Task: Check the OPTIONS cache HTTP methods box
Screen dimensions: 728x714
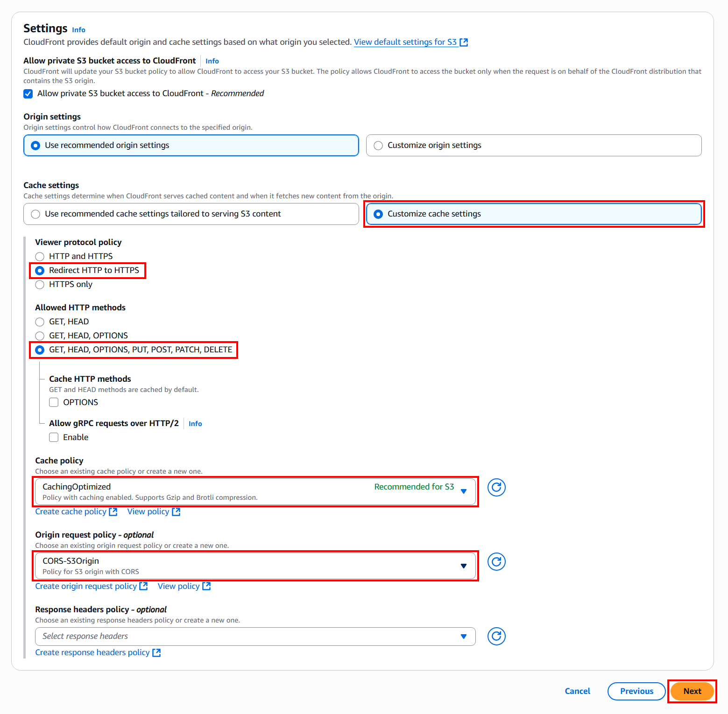Action: point(54,402)
